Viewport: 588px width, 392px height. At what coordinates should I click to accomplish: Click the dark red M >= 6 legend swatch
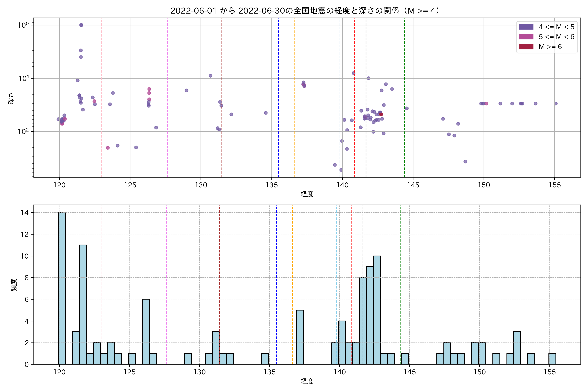[526, 47]
